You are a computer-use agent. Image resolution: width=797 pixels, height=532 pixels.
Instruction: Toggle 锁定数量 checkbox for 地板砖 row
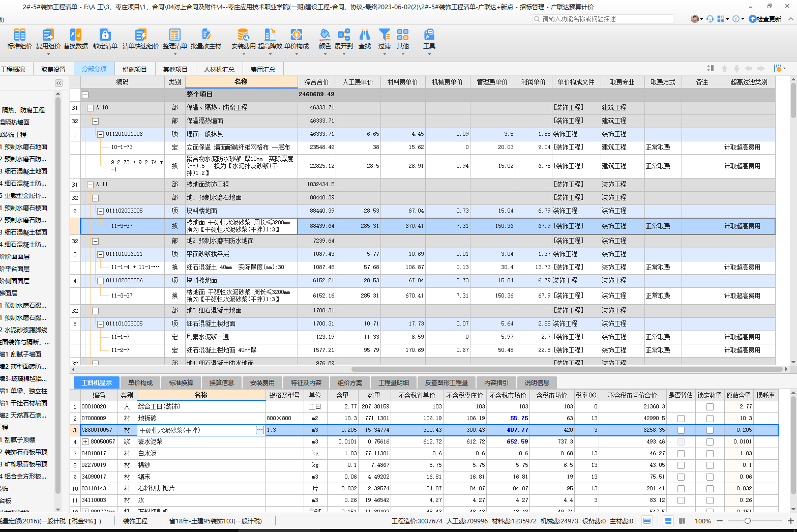pos(710,419)
